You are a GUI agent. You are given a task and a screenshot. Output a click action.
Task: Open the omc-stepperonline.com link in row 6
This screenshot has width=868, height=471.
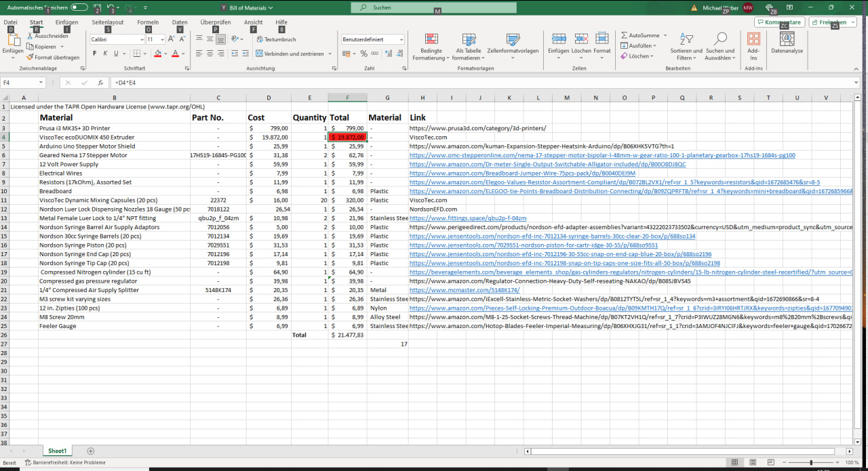pos(602,155)
